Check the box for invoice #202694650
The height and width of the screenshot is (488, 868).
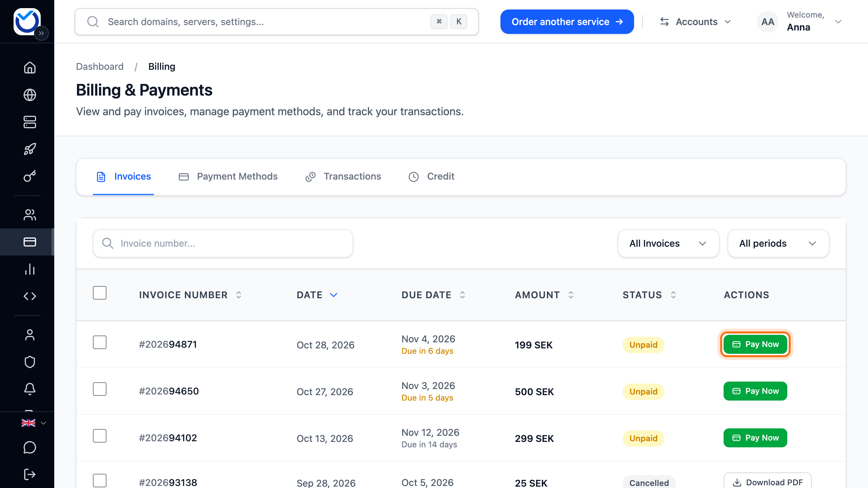coord(100,389)
